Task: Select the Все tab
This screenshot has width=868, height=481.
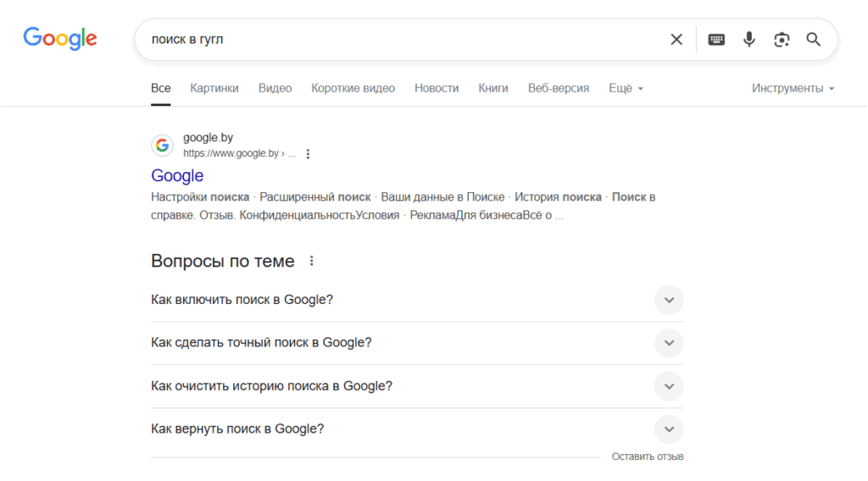Action: coord(160,88)
